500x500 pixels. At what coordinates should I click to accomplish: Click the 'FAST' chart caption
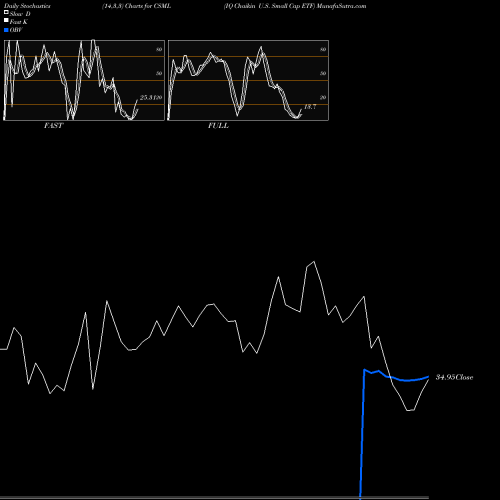point(53,126)
